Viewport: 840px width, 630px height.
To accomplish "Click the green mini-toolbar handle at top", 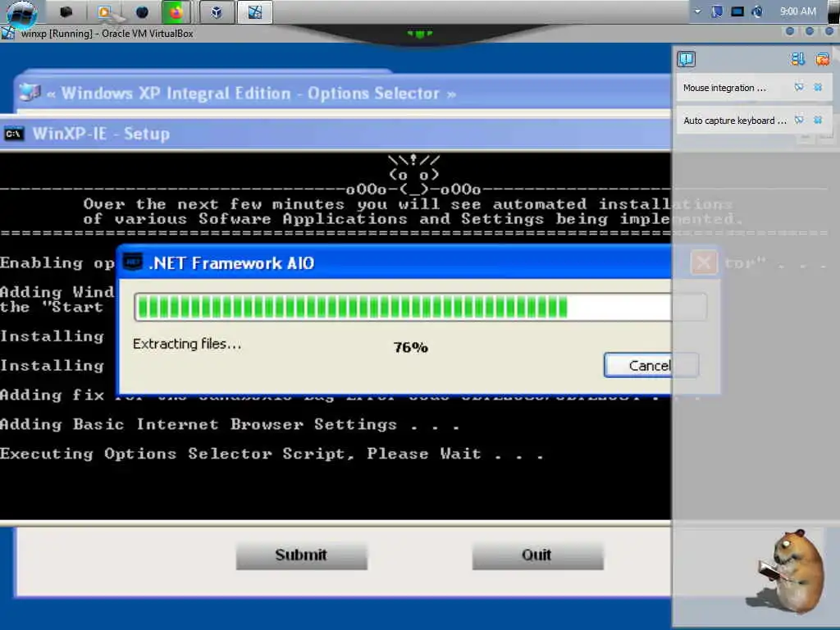I will click(420, 34).
